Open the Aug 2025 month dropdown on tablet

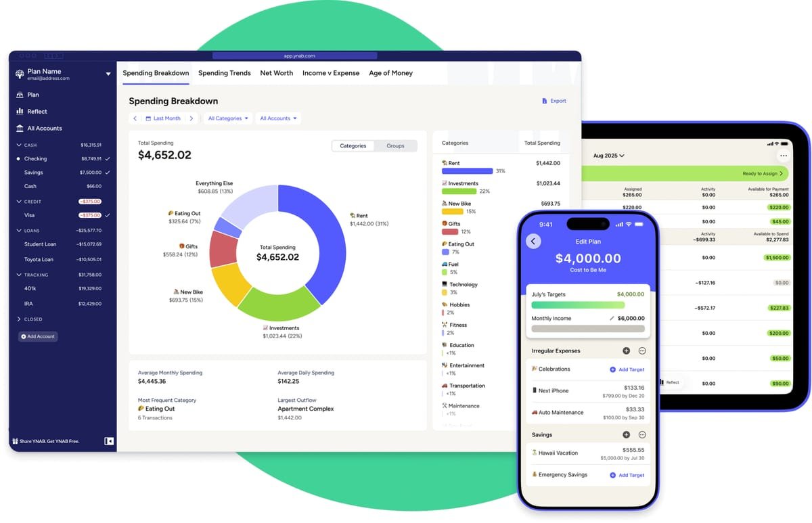pos(608,156)
